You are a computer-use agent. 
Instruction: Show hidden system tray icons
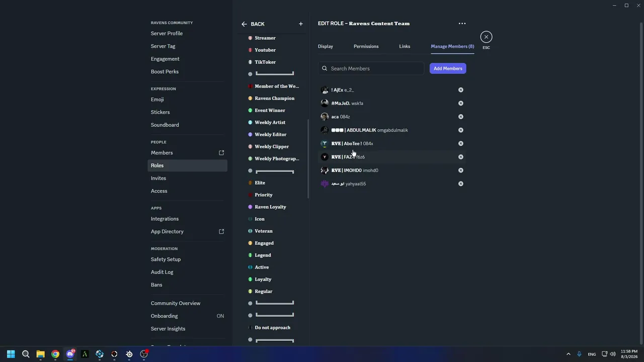569,354
